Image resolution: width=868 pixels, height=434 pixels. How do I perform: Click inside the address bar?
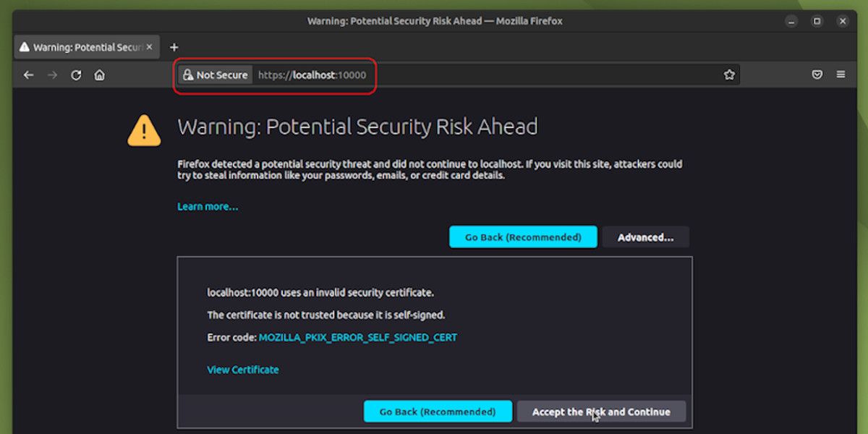pyautogui.click(x=434, y=75)
